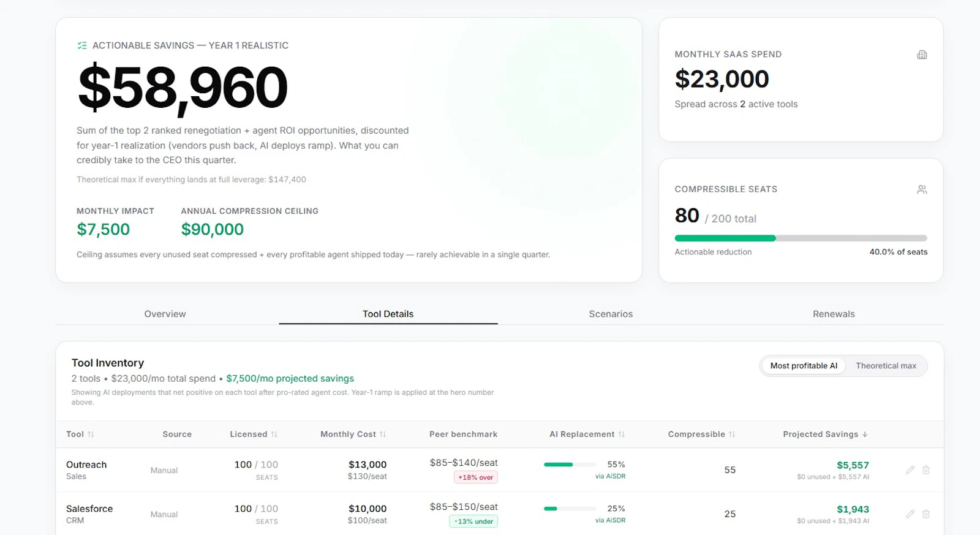The height and width of the screenshot is (535, 980).
Task: Click the Peer benchmark column header
Action: click(463, 434)
